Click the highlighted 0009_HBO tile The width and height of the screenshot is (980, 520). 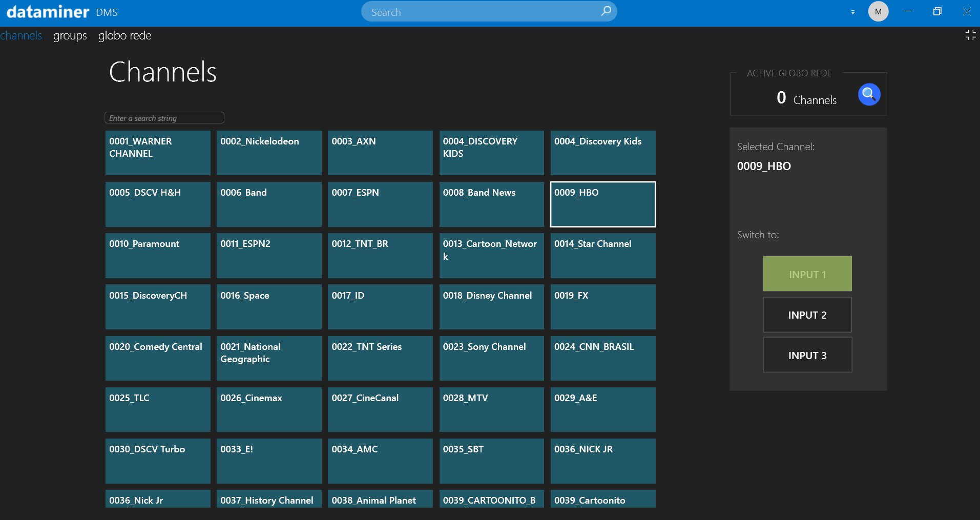point(603,204)
